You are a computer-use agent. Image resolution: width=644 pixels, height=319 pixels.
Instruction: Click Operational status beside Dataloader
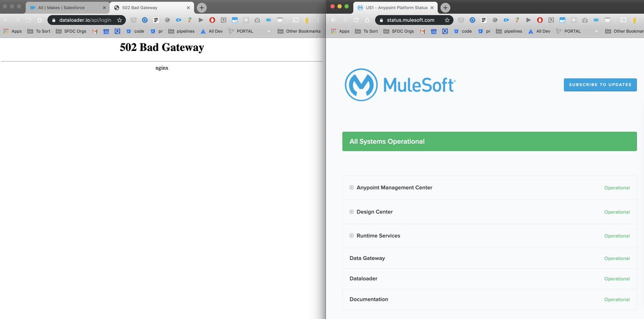[617, 279]
